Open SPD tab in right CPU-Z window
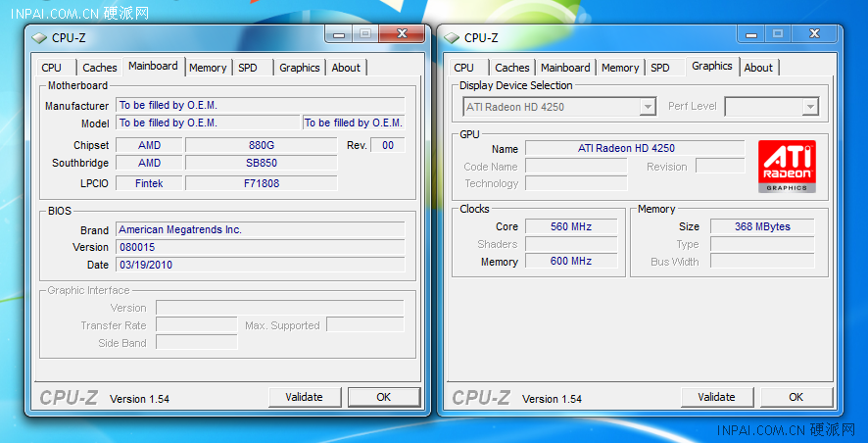868x443 pixels. (x=660, y=68)
